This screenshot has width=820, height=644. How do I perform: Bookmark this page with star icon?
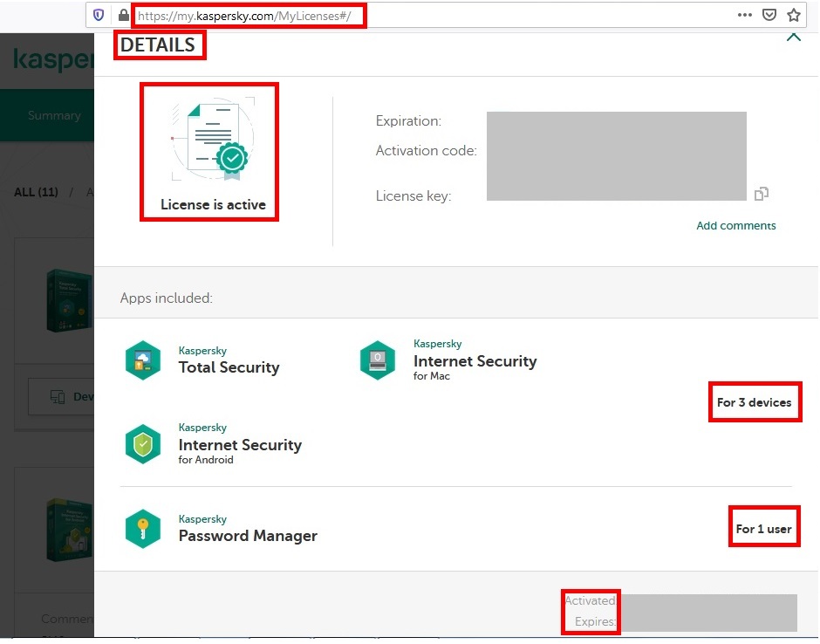coord(794,15)
